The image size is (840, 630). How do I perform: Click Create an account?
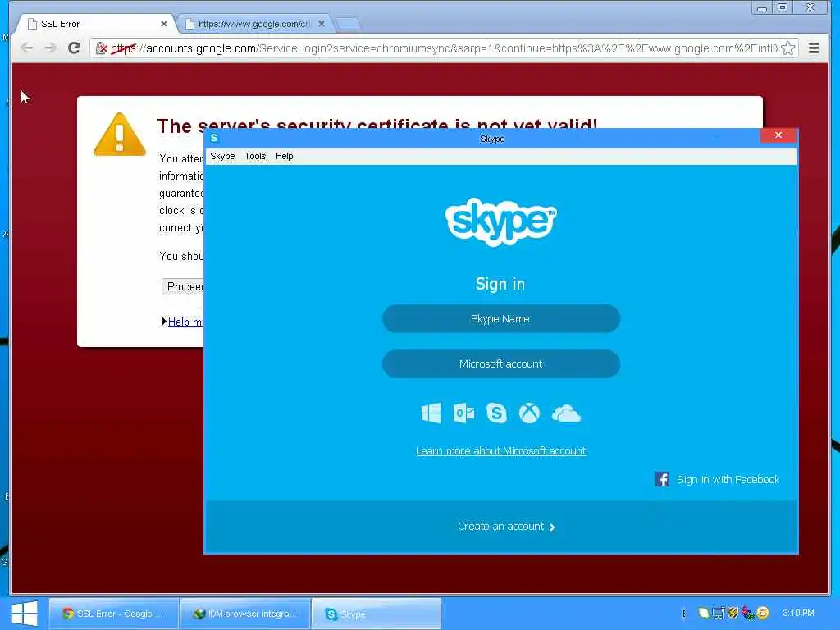click(x=506, y=527)
